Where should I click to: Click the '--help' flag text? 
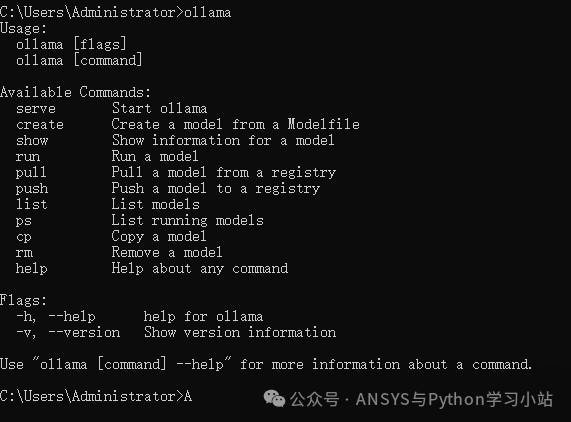[72, 316]
